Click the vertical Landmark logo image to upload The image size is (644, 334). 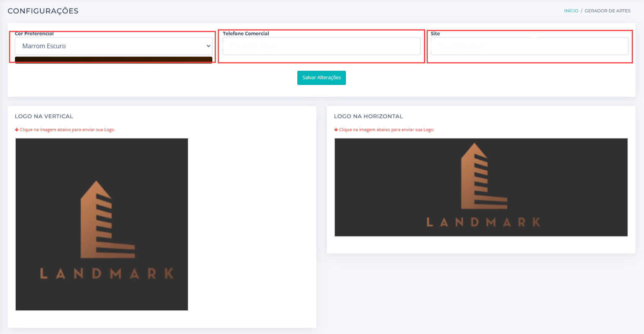pyautogui.click(x=102, y=224)
